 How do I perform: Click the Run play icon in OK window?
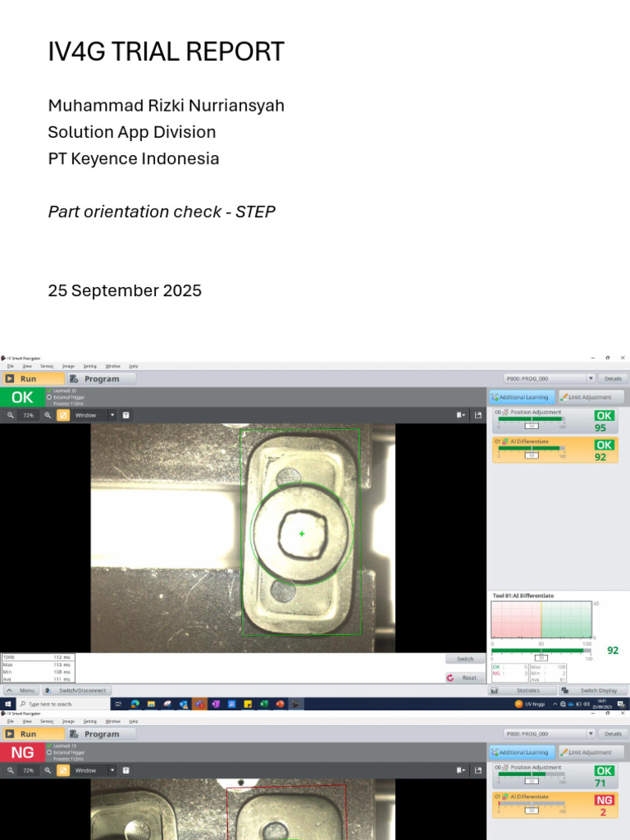(x=10, y=379)
